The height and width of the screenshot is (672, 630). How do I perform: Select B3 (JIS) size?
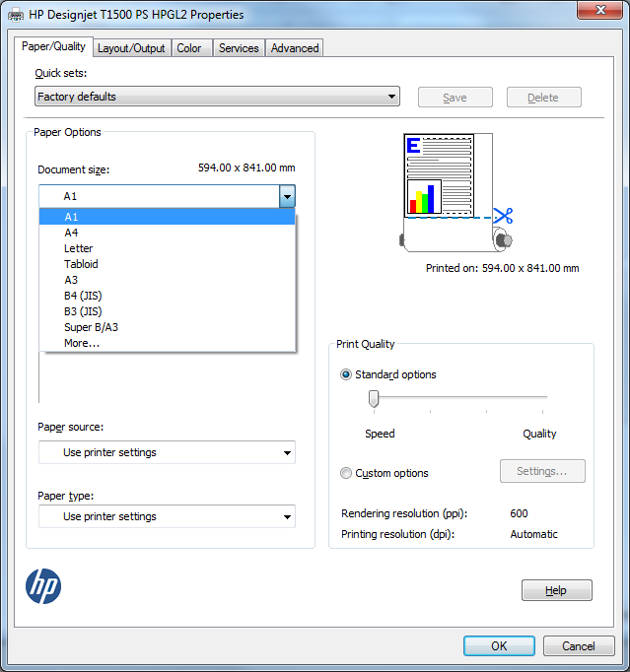point(167,311)
